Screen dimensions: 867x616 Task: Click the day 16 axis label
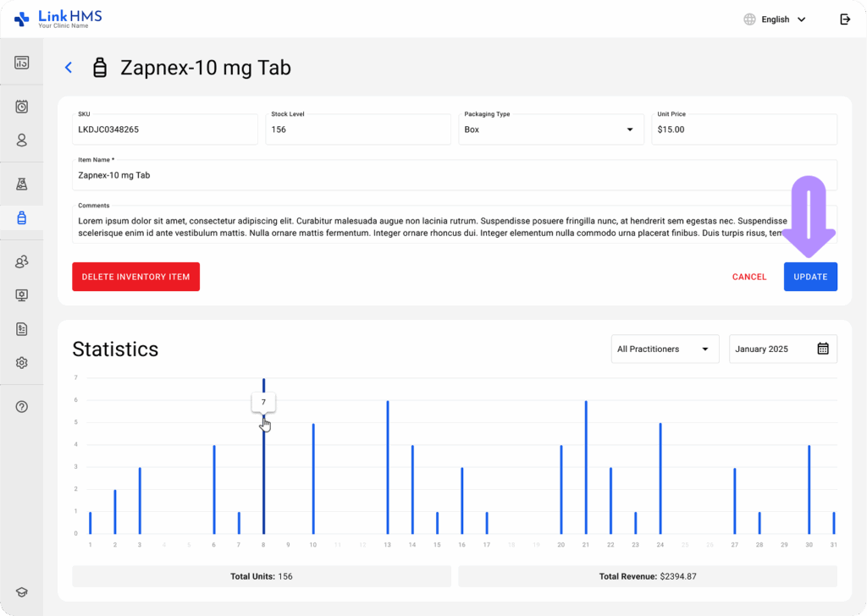tap(461, 545)
